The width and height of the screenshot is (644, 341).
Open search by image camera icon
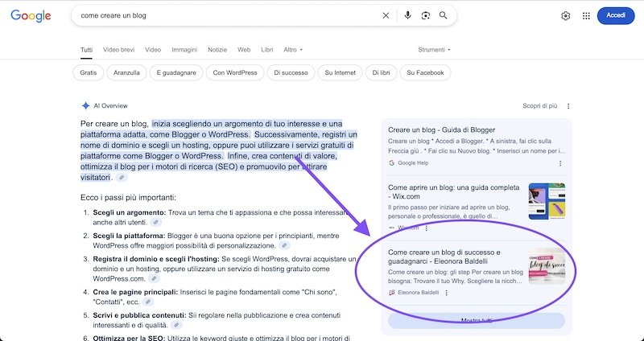(x=426, y=15)
